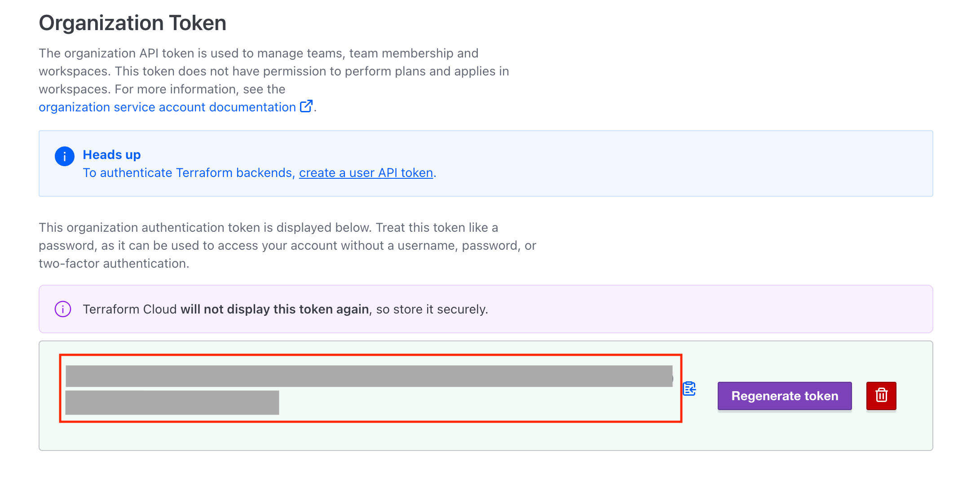
Task: Select the Heads up title text
Action: [x=112, y=155]
